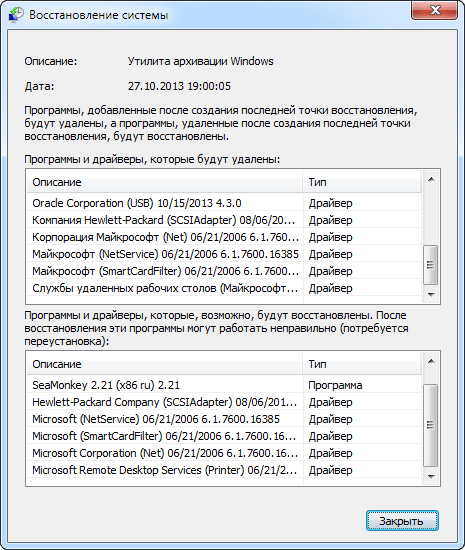Select the Службы удаленных рабочих столов row

(224, 288)
